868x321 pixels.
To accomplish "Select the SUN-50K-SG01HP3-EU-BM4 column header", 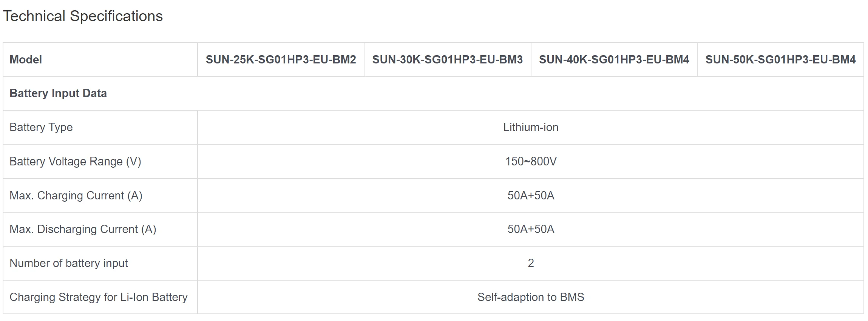I will click(780, 60).
